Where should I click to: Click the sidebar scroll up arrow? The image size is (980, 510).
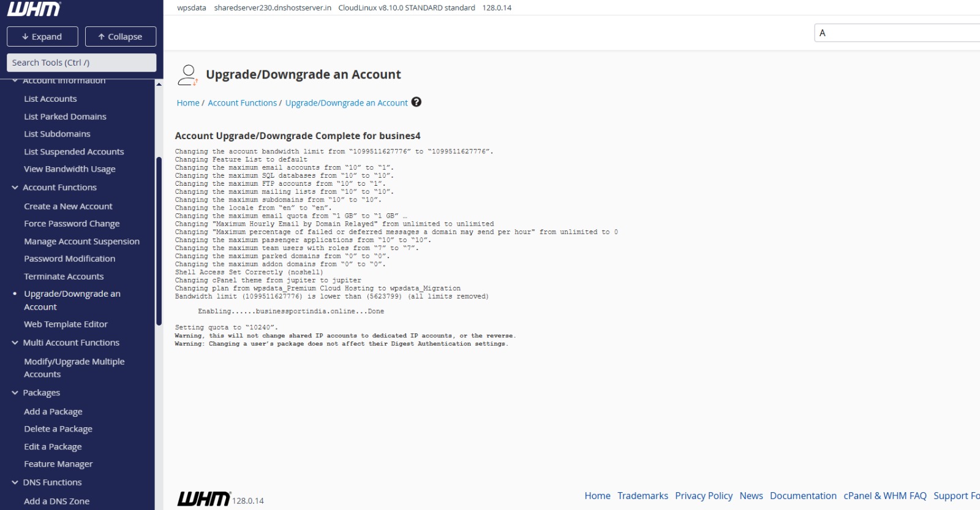159,84
